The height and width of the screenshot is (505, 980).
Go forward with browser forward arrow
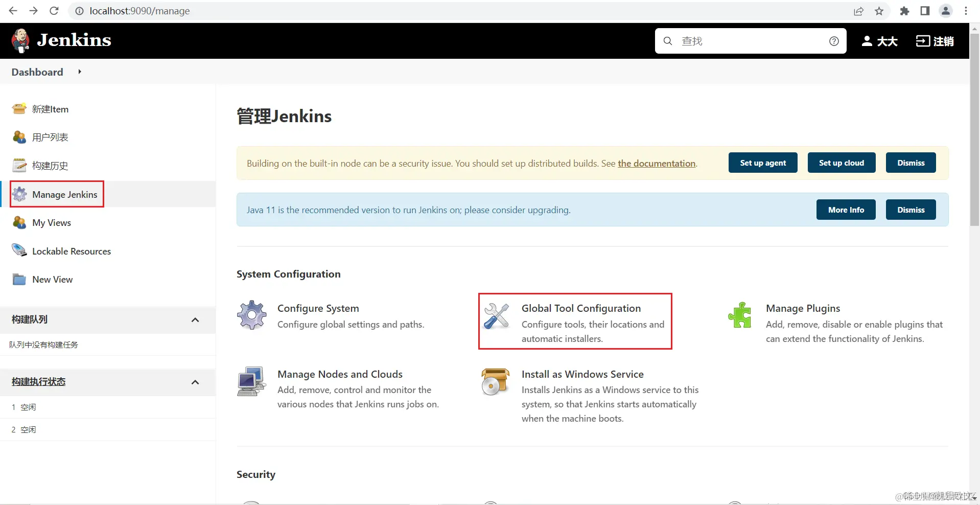34,11
